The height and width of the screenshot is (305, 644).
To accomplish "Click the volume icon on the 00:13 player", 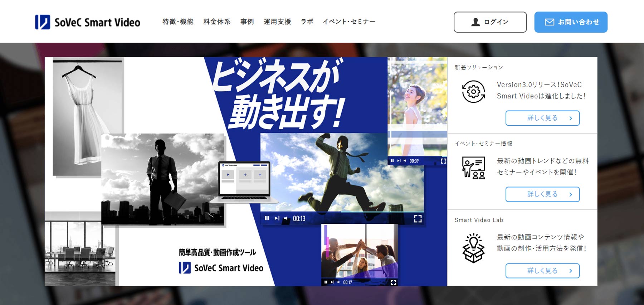I will pos(286,218).
